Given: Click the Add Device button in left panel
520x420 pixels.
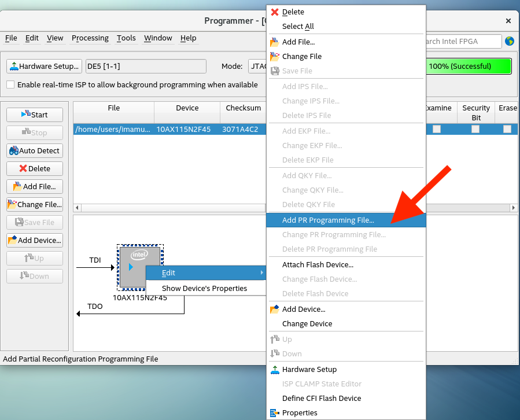Looking at the screenshot, I should (35, 240).
